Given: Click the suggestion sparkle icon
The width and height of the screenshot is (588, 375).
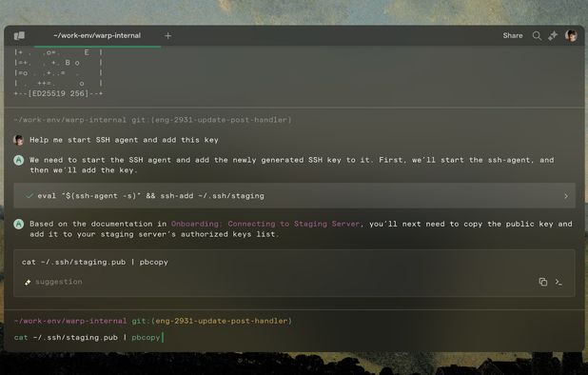Looking at the screenshot, I should point(28,282).
